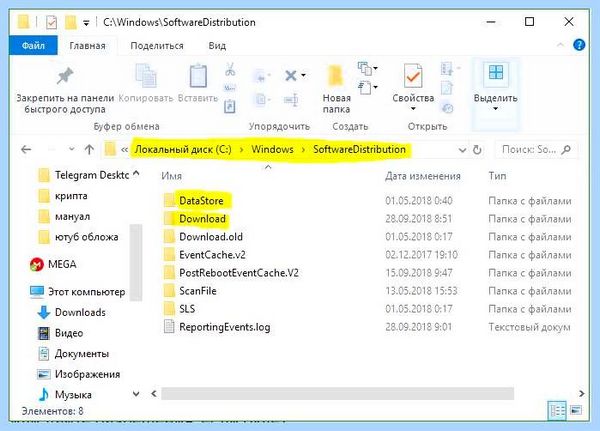Expand hidden breadcrumb path chevrons
The image size is (600, 431).
click(124, 150)
